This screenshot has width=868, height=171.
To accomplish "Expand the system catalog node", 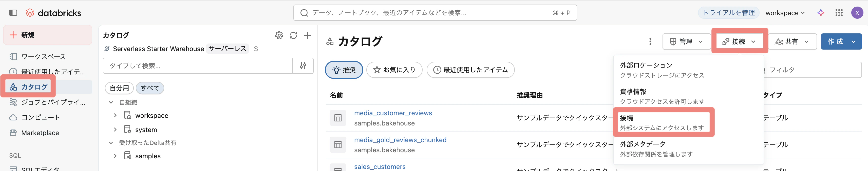I will tap(115, 130).
